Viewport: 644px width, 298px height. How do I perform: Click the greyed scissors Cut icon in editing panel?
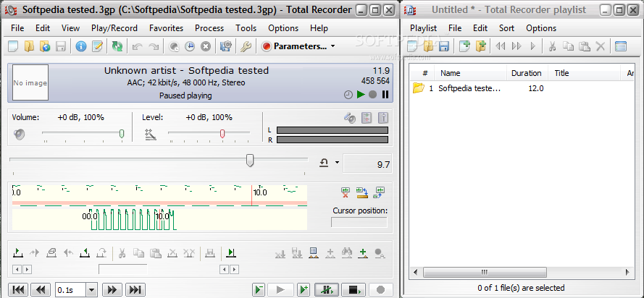[122, 253]
